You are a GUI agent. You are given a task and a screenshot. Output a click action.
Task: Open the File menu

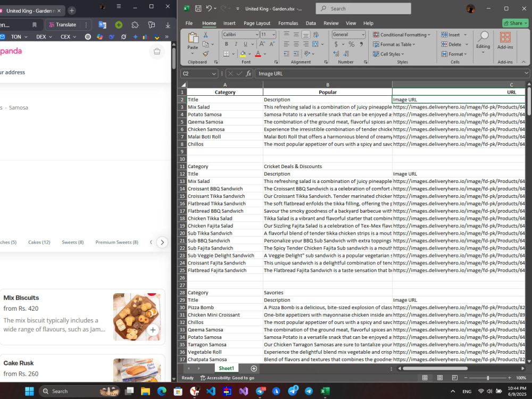pyautogui.click(x=189, y=23)
